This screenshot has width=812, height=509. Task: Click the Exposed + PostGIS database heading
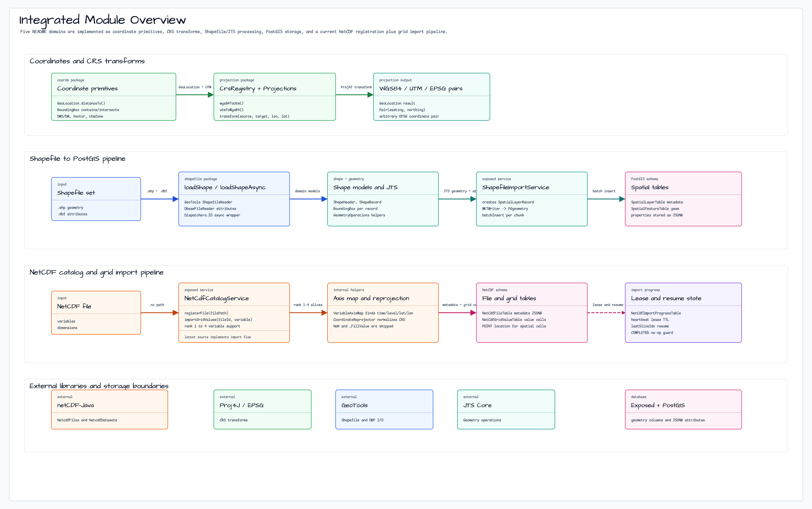coord(658,405)
